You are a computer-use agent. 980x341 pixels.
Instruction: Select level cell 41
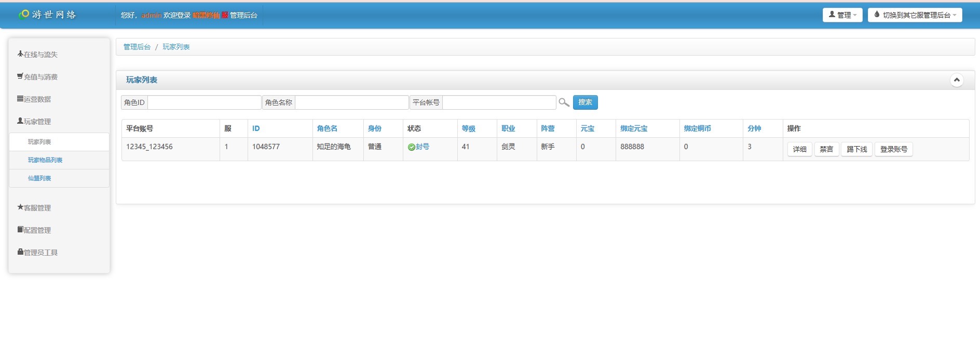click(x=466, y=147)
